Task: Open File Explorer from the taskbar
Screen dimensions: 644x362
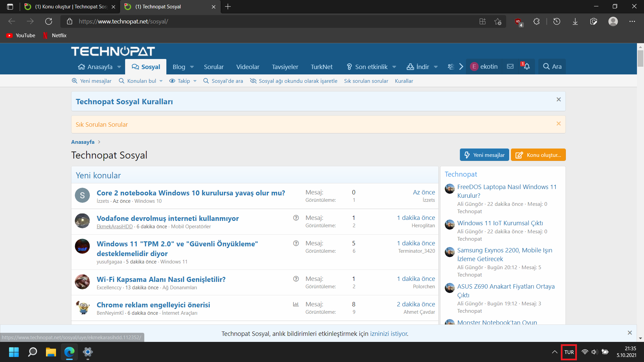Action: click(51, 352)
